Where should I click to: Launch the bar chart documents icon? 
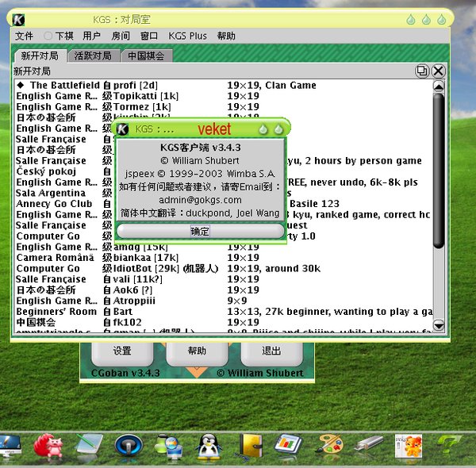288,445
